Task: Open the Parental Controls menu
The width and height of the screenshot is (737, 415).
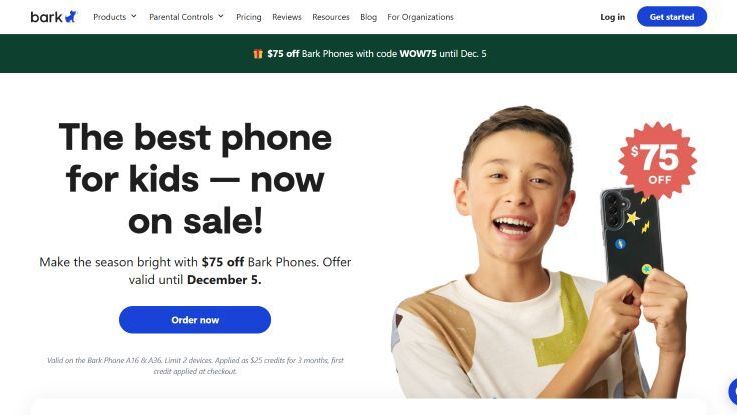Action: coord(181,17)
